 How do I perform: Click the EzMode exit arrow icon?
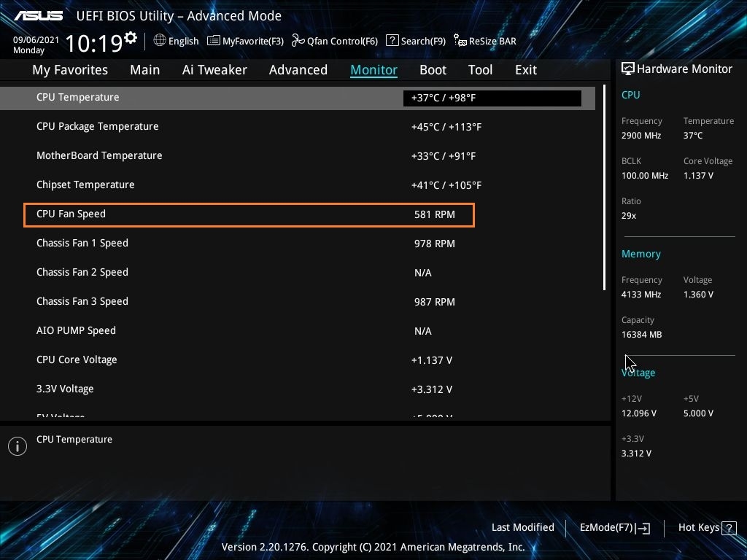tap(643, 528)
